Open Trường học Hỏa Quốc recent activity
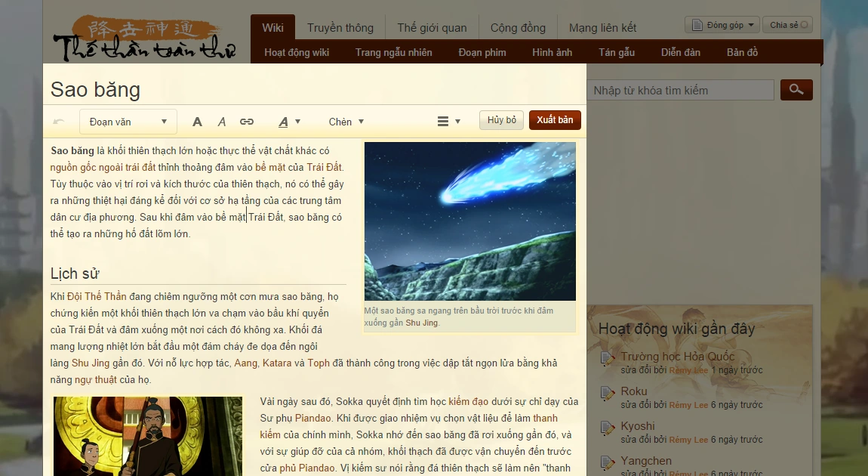The height and width of the screenshot is (476, 868). (x=678, y=357)
